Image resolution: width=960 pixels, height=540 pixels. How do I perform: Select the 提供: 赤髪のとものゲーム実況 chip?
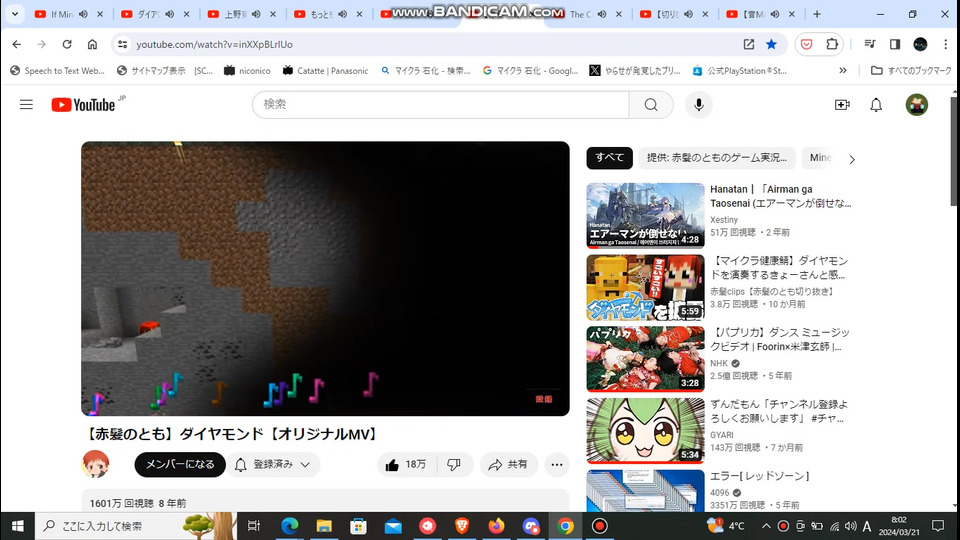(x=717, y=158)
